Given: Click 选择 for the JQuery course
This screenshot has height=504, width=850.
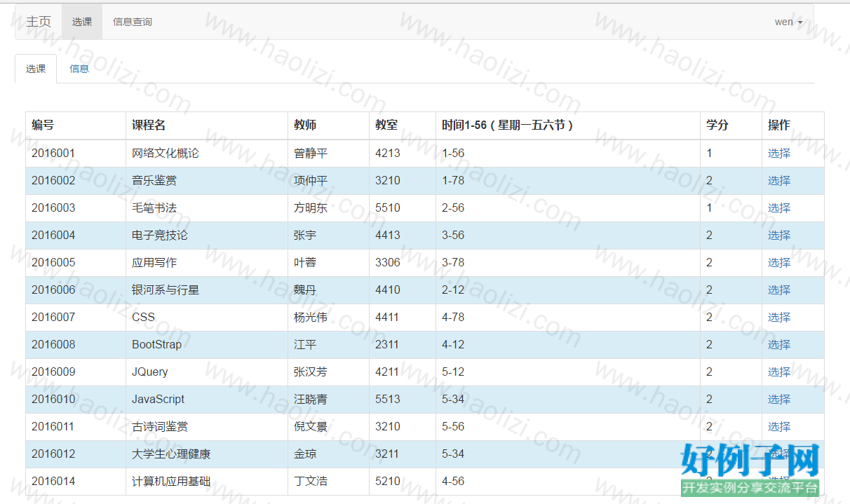Looking at the screenshot, I should tap(779, 372).
